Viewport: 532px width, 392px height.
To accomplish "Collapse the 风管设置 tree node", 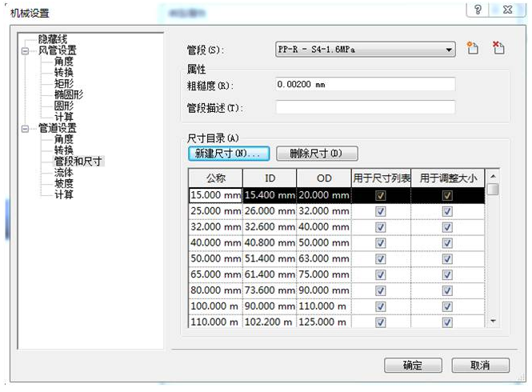I will click(26, 50).
